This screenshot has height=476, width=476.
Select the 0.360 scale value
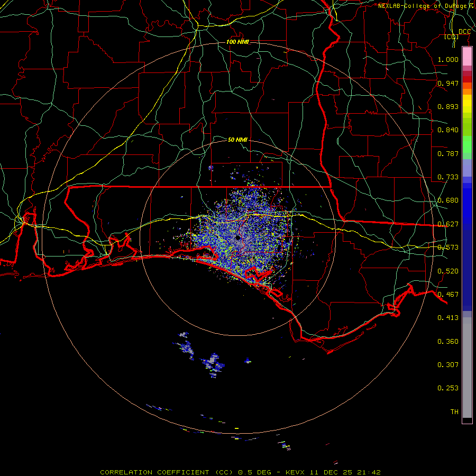point(448,342)
